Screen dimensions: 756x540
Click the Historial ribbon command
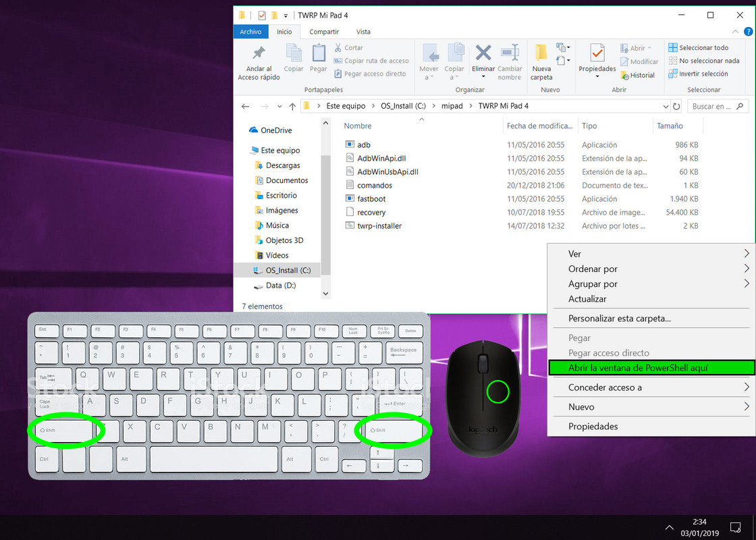click(x=637, y=75)
